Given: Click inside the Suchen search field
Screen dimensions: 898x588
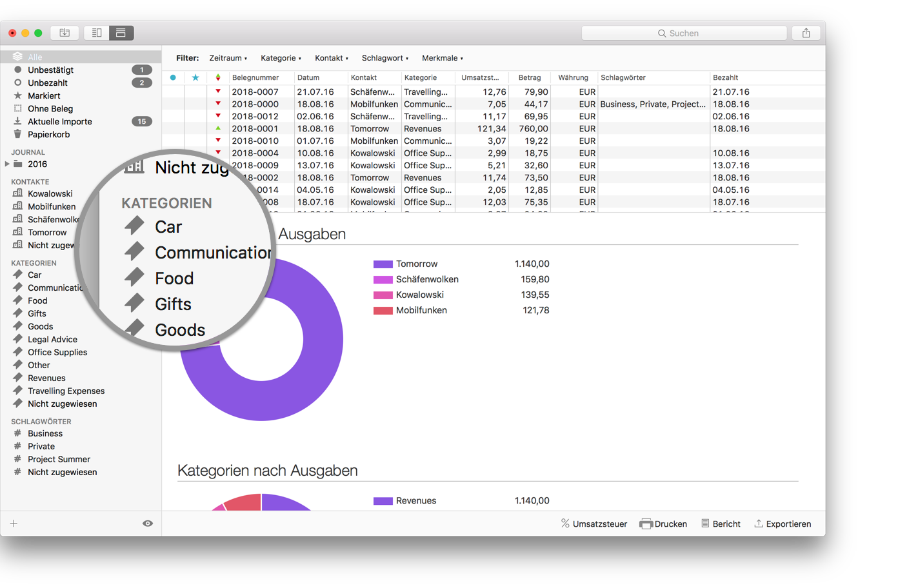Looking at the screenshot, I should click(x=684, y=32).
